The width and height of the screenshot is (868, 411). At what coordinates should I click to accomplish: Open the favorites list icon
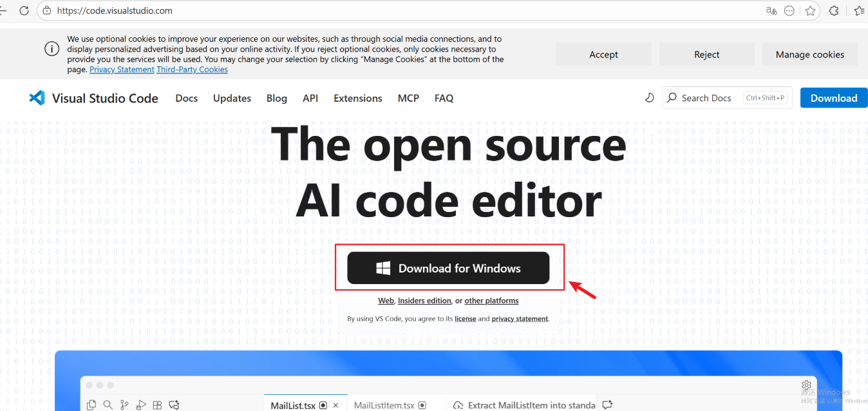pos(859,10)
